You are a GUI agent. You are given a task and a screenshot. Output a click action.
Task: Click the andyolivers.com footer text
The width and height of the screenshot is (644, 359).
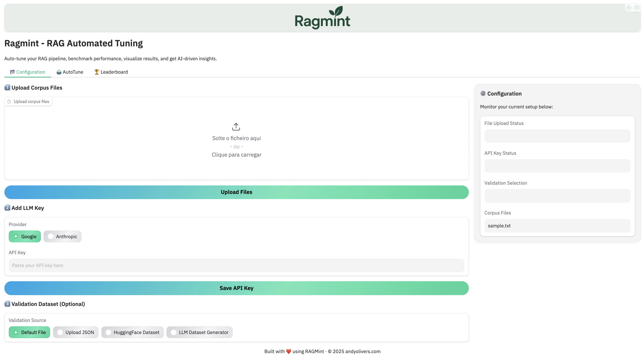(363, 351)
